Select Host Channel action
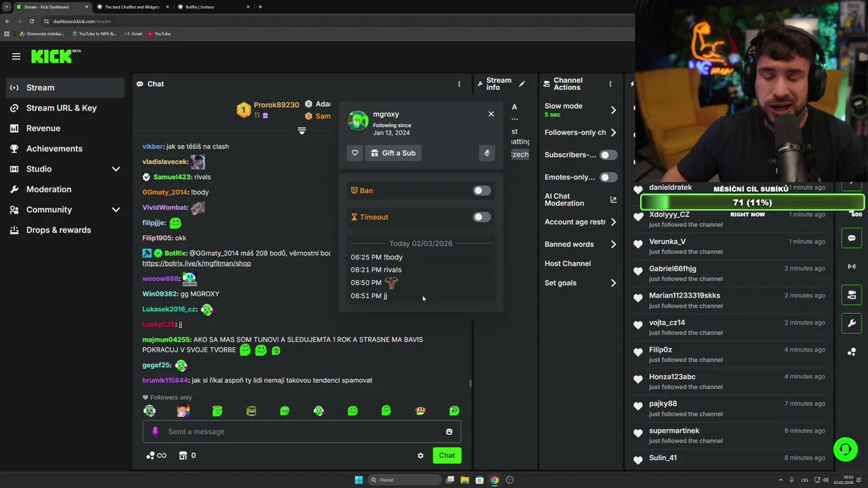This screenshot has width=868, height=488. pyautogui.click(x=568, y=264)
